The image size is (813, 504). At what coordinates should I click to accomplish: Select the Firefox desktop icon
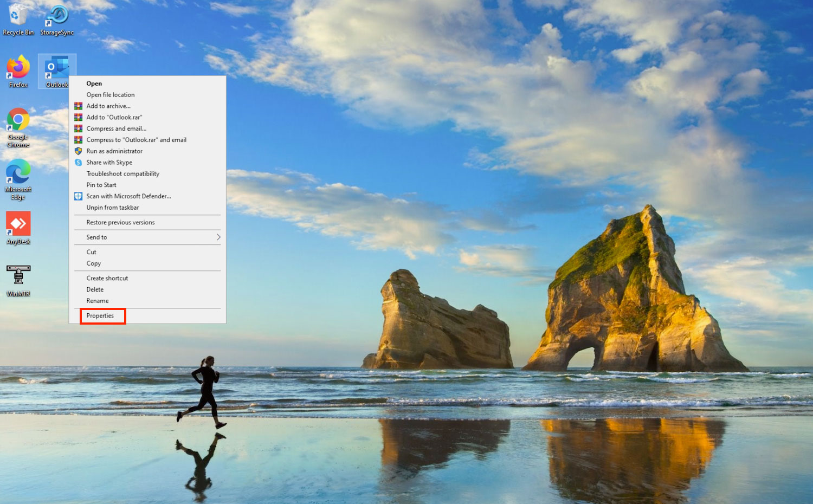(18, 69)
